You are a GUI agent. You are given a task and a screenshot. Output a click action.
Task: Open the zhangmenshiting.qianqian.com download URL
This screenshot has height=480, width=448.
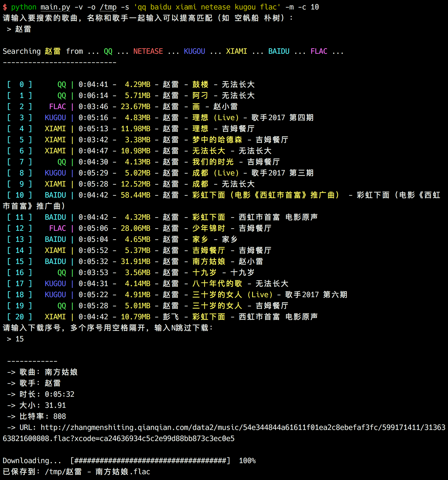(x=224, y=433)
